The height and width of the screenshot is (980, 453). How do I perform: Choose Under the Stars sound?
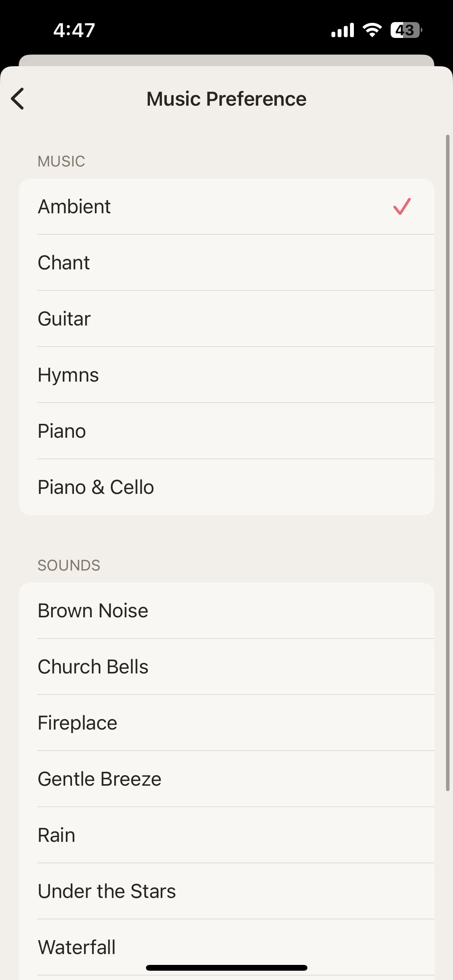pos(226,891)
